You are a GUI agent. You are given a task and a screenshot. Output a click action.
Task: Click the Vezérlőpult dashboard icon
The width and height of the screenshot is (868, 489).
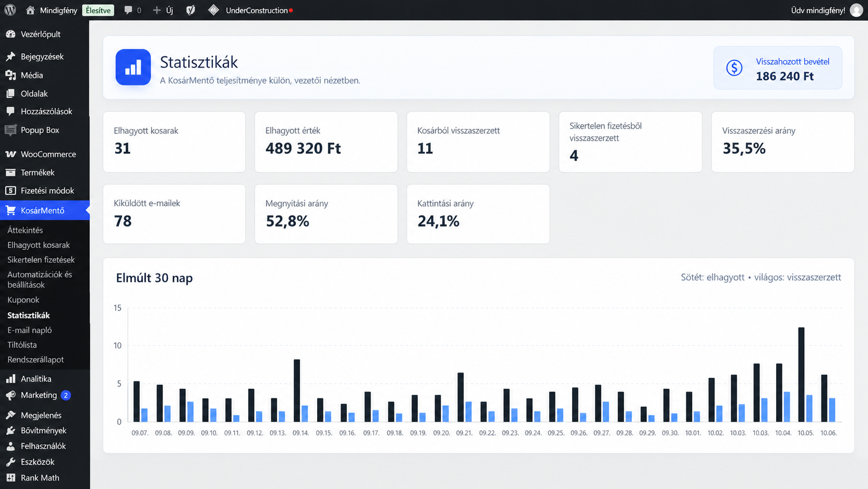pos(10,34)
